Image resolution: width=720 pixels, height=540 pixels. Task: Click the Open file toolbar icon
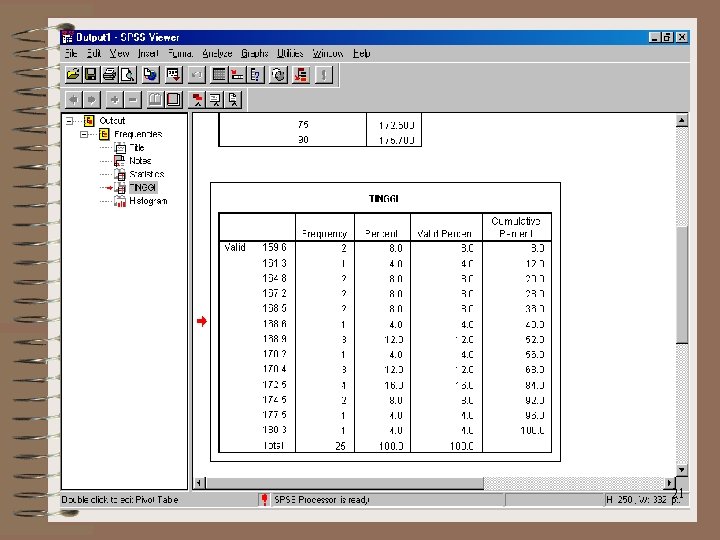73,74
